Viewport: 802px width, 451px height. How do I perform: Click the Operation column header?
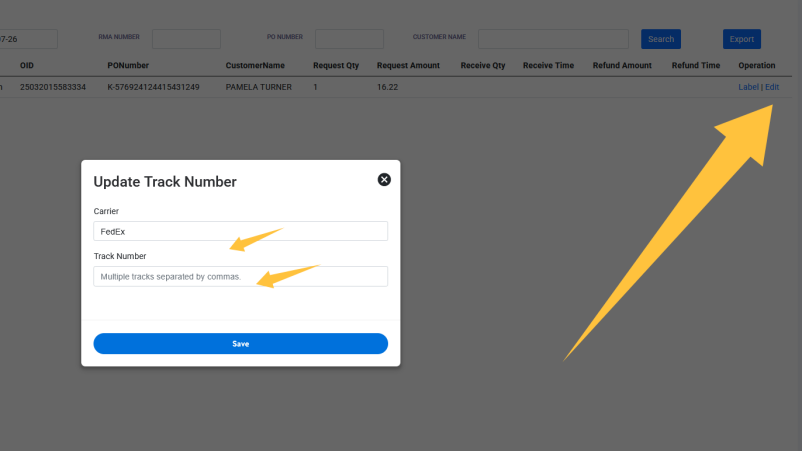pyautogui.click(x=756, y=65)
